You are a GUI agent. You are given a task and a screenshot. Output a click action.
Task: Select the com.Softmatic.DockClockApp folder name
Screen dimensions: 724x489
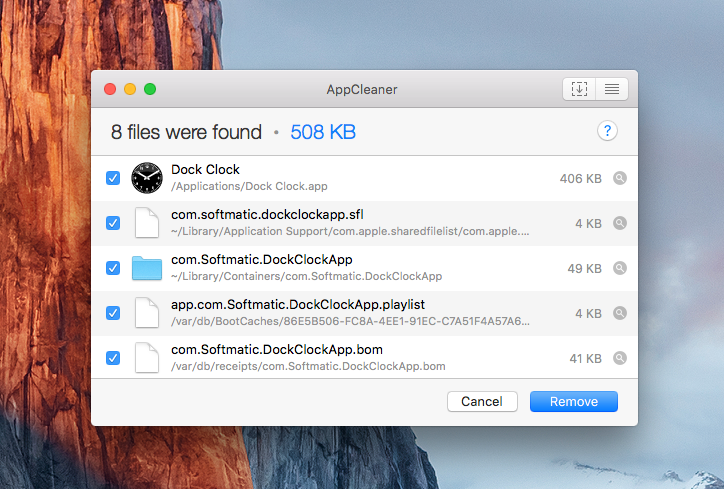[x=261, y=260]
